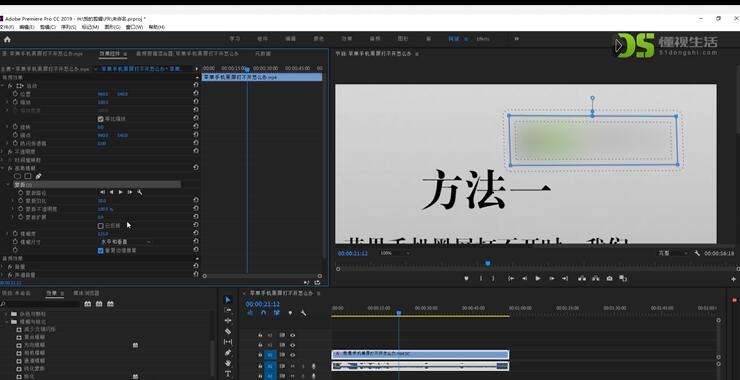Viewport: 740px width, 380px height.
Task: Click timeline playhead at 00:00:21:12
Action: 399,312
